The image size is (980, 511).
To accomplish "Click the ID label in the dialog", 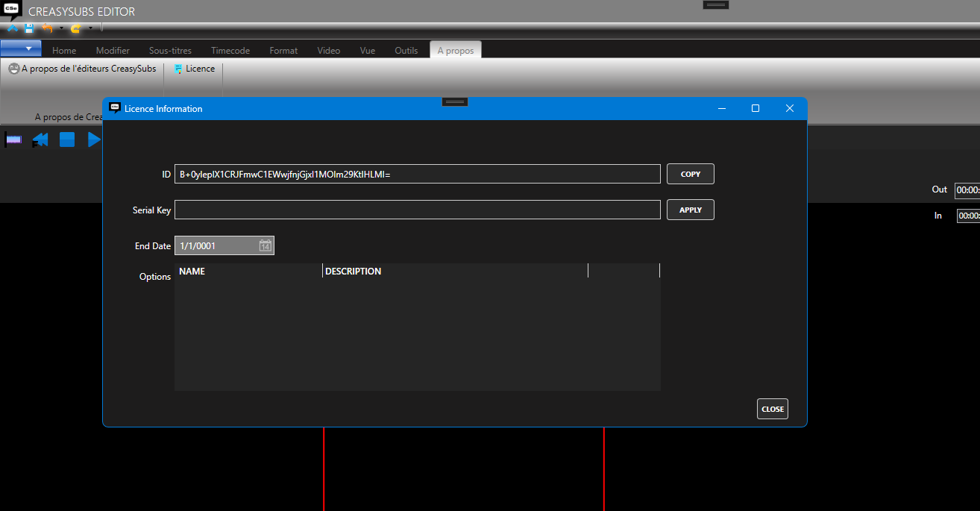I will coord(166,175).
